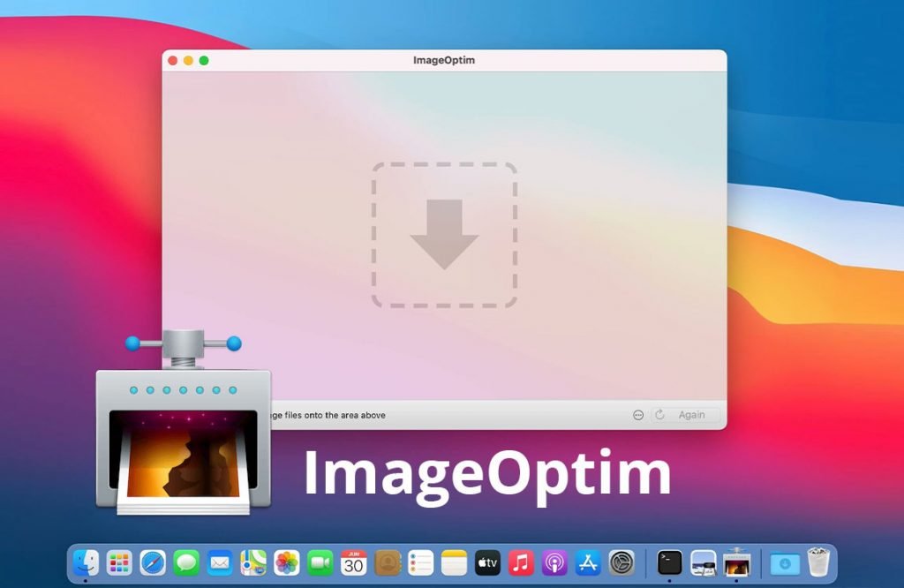904x588 pixels.
Task: Click the dashed drop area arrow
Action: (x=444, y=235)
